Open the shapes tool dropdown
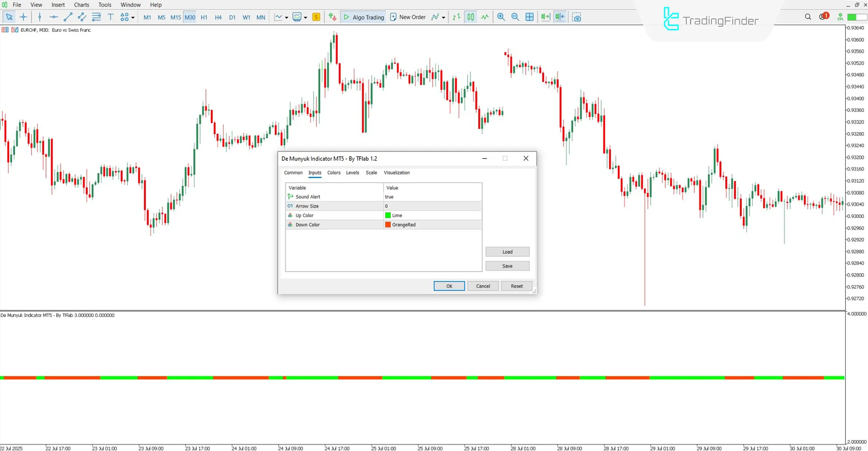 click(x=133, y=17)
